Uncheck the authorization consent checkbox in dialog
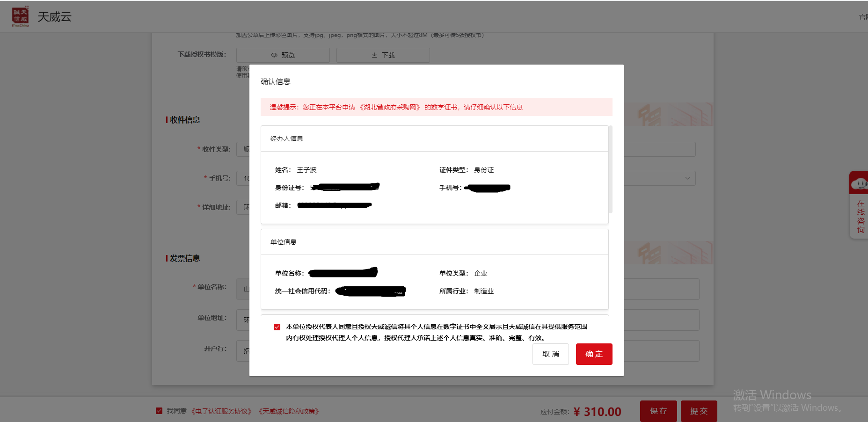The height and width of the screenshot is (422, 868). point(277,327)
